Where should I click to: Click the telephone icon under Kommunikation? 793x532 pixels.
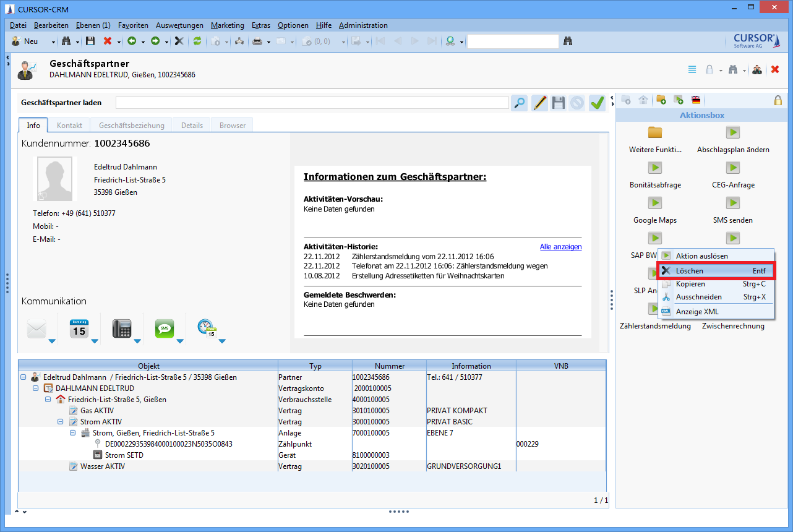click(x=122, y=328)
